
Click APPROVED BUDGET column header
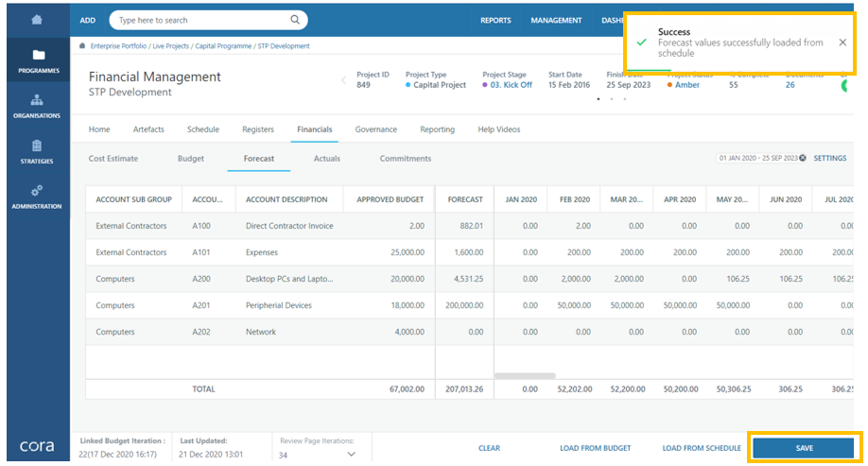coord(391,199)
